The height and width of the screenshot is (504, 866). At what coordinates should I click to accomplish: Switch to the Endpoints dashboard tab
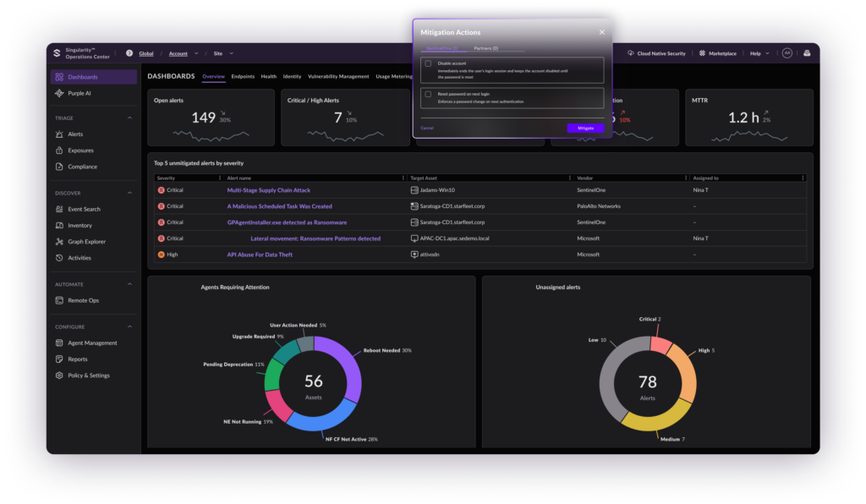coord(243,76)
